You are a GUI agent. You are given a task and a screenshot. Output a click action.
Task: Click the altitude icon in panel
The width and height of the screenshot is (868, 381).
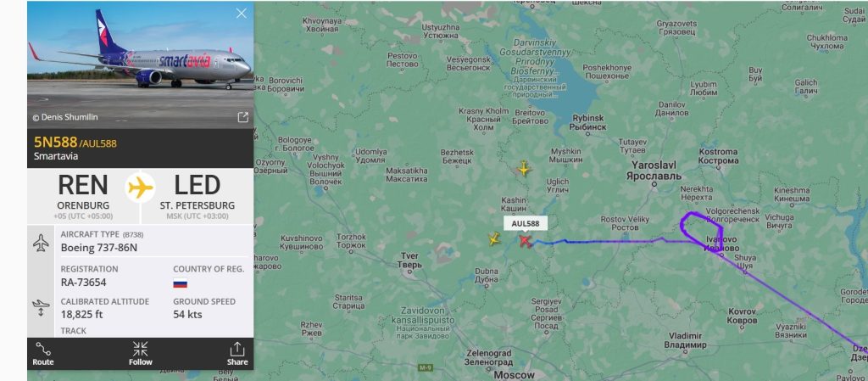click(41, 308)
